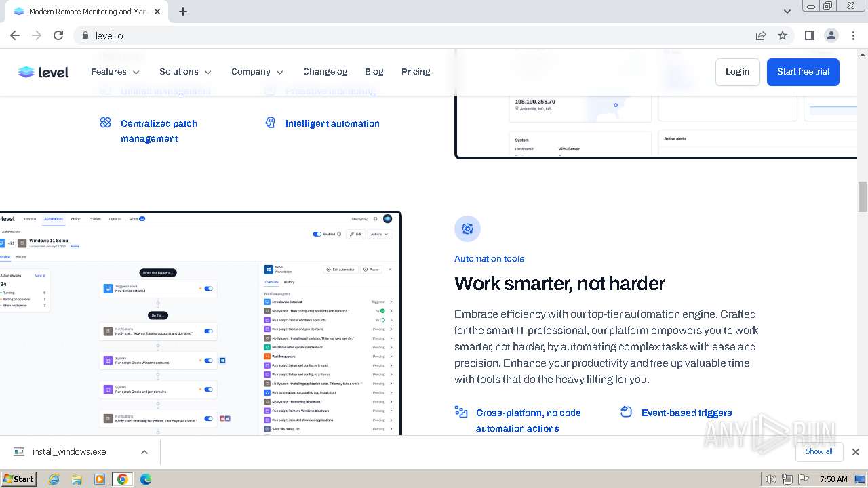Click the Event-based triggers icon

pos(627,412)
